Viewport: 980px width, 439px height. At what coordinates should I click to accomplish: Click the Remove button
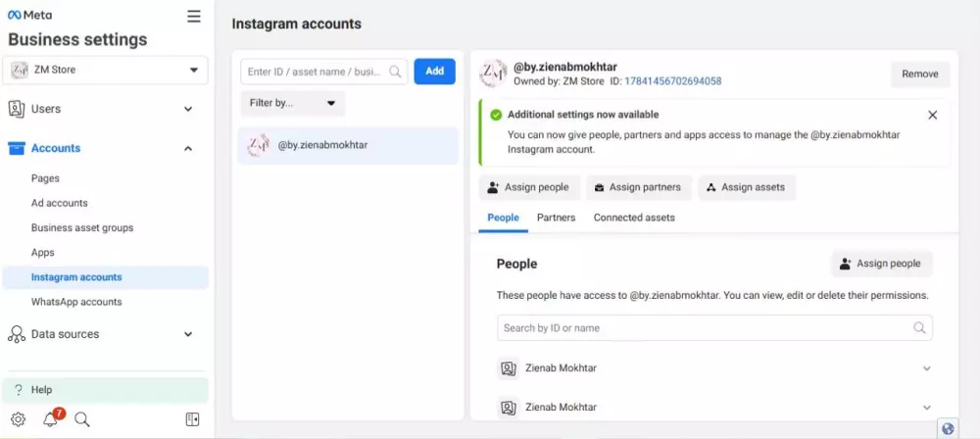coord(920,73)
